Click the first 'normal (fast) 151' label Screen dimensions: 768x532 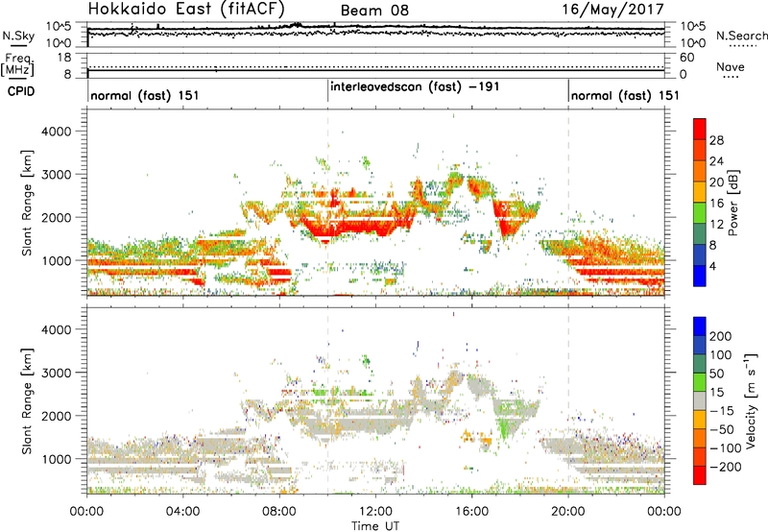145,95
